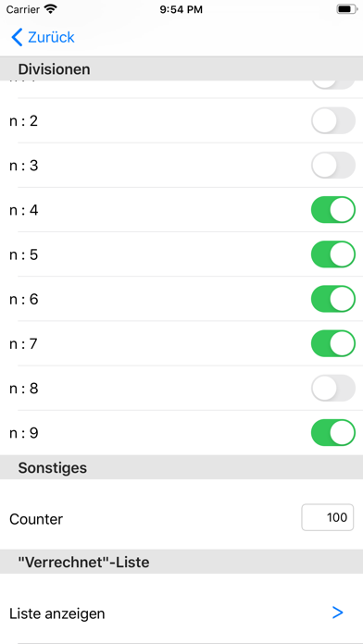Image resolution: width=363 pixels, height=644 pixels.
Task: Turn off the n : 6 switch
Action: click(333, 299)
